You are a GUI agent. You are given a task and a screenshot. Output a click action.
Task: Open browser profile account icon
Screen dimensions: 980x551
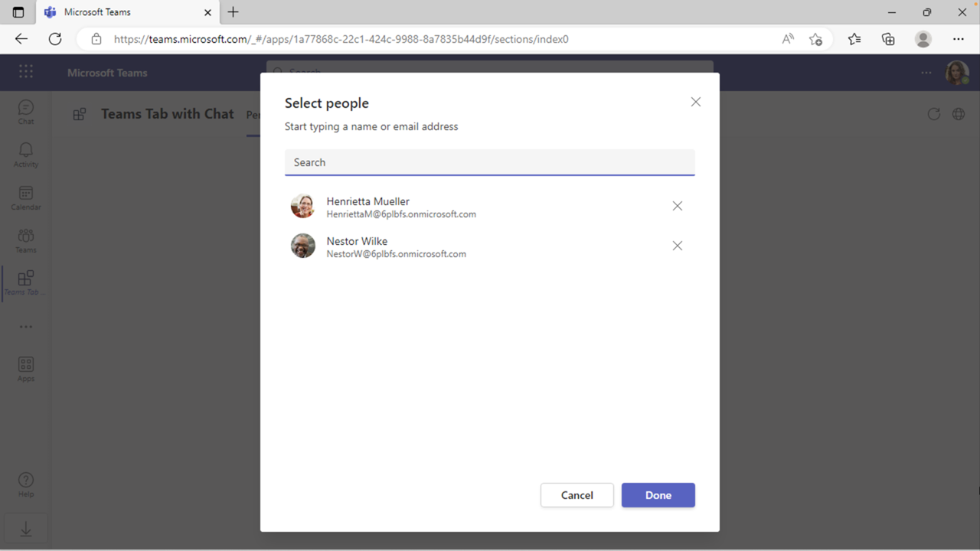pyautogui.click(x=923, y=39)
